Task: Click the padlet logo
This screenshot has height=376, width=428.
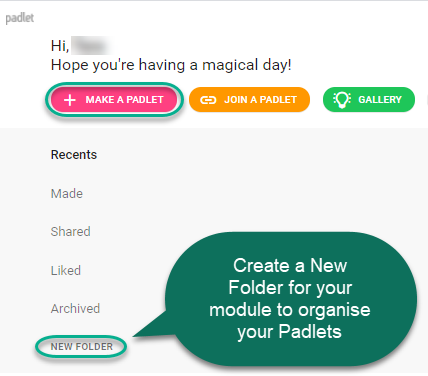Action: pos(20,18)
